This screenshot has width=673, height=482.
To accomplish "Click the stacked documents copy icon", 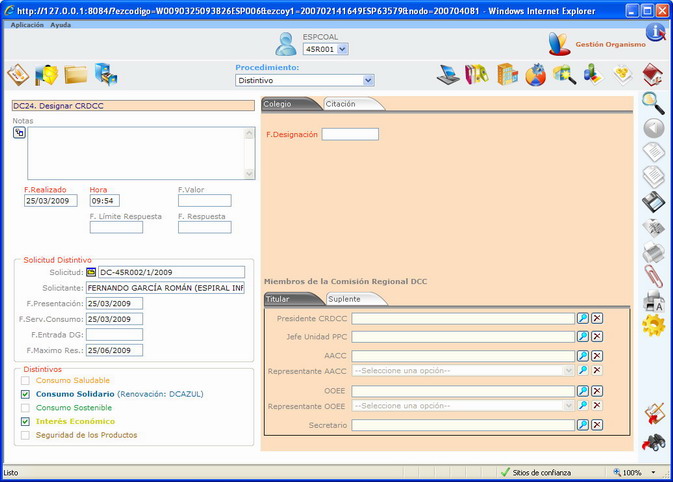I will point(654,177).
